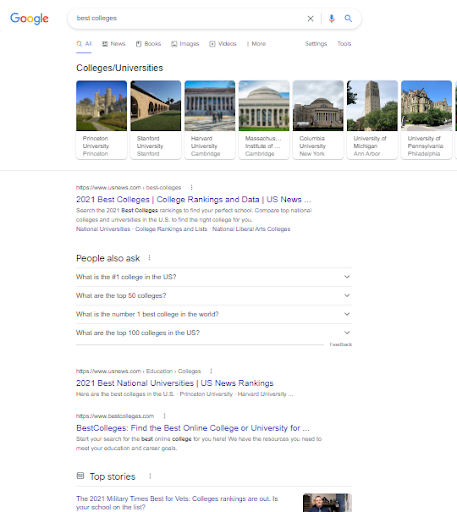This screenshot has width=457, height=512.
Task: Click the Top stories newspaper icon
Action: (x=80, y=476)
